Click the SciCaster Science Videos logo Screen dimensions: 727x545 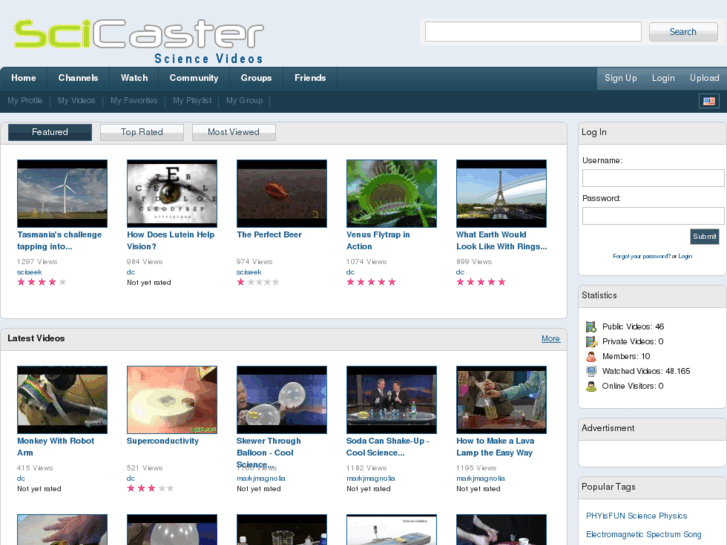pyautogui.click(x=139, y=41)
